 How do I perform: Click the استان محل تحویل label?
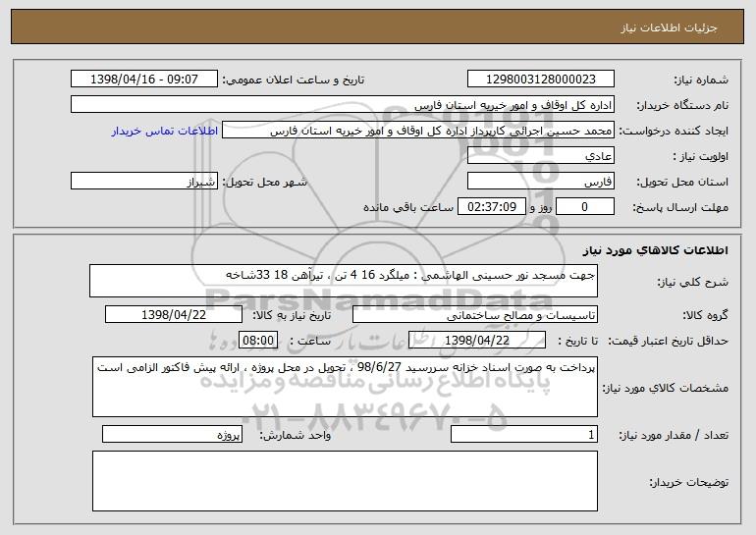point(682,182)
